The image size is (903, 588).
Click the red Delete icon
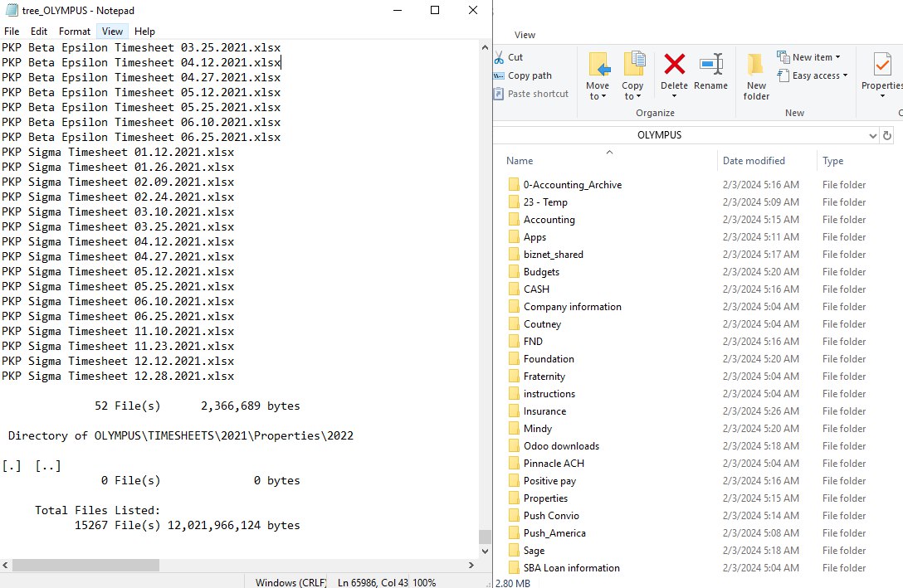(674, 66)
